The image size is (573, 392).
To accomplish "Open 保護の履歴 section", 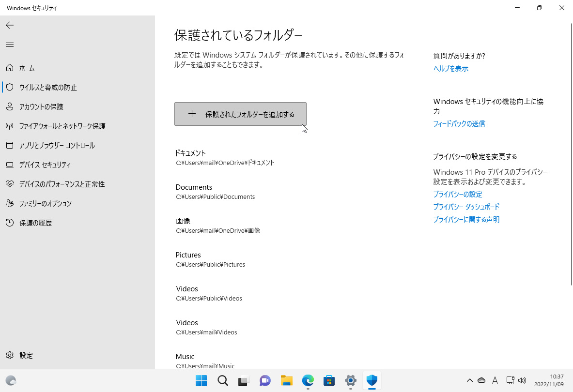I will coord(35,223).
